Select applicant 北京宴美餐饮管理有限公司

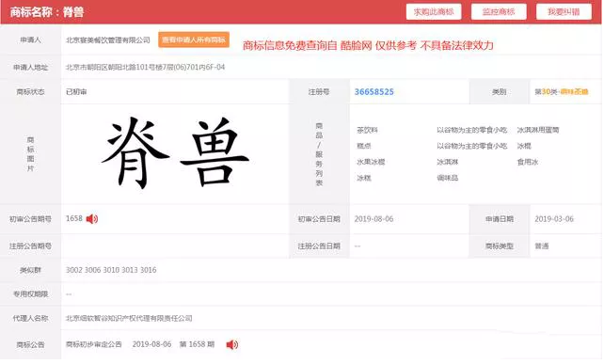click(x=108, y=40)
